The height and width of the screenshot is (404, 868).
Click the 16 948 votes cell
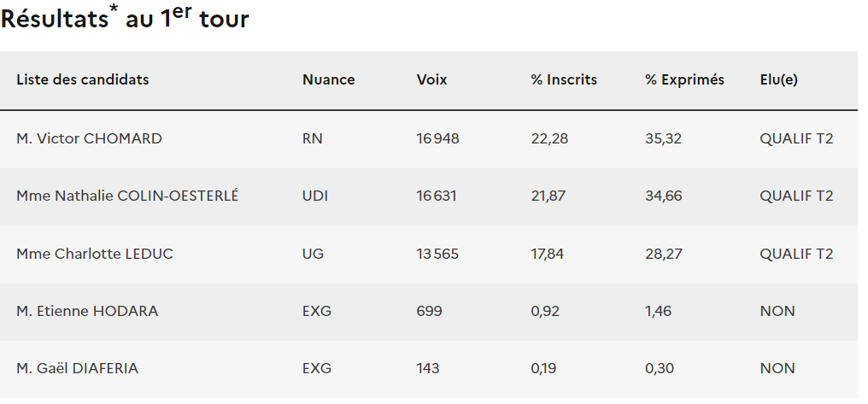coord(437,138)
